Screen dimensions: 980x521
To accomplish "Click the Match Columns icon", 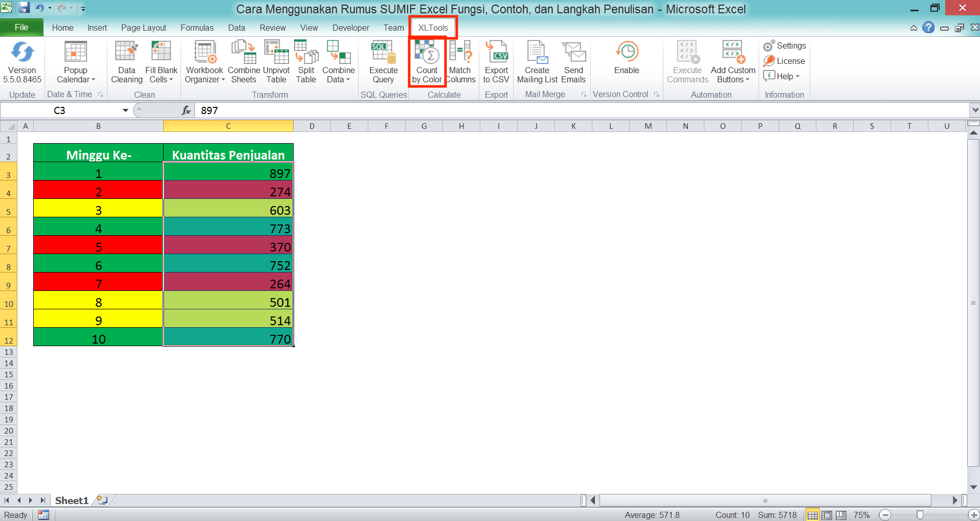I will point(460,52).
